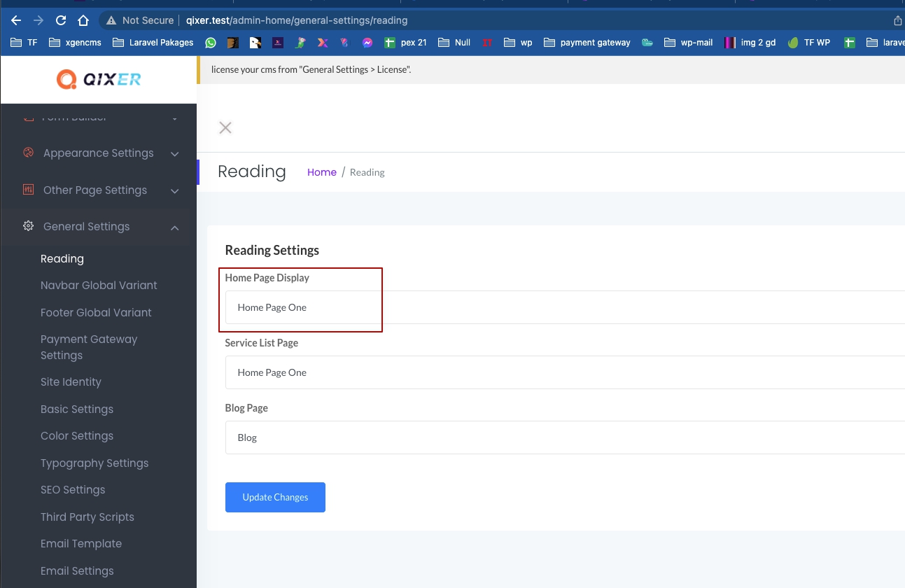Screen dimensions: 905x588
Task: Open Navbar Global Variant settings
Action: [x=99, y=286]
